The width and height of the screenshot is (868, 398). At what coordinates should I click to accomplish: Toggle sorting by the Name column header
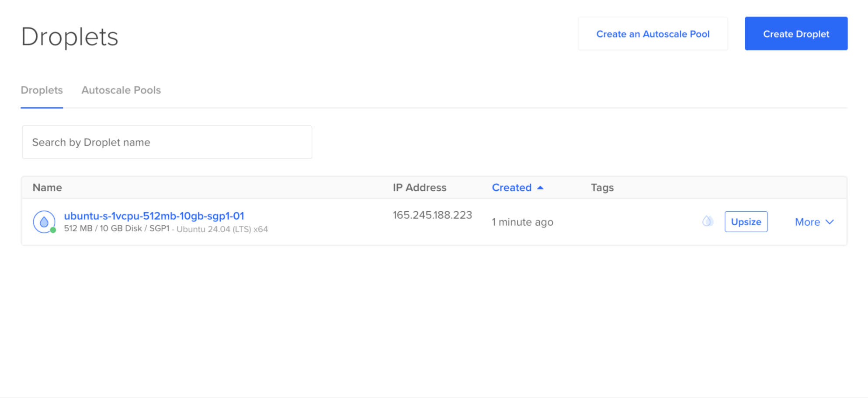(x=47, y=187)
